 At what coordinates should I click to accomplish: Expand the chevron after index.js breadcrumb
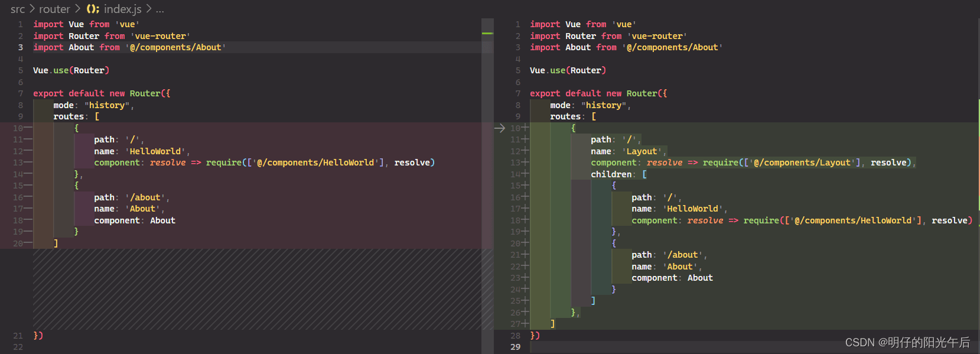[x=149, y=9]
